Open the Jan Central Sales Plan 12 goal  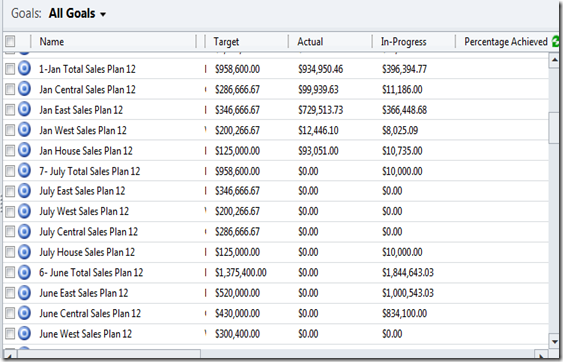pyautogui.click(x=87, y=89)
